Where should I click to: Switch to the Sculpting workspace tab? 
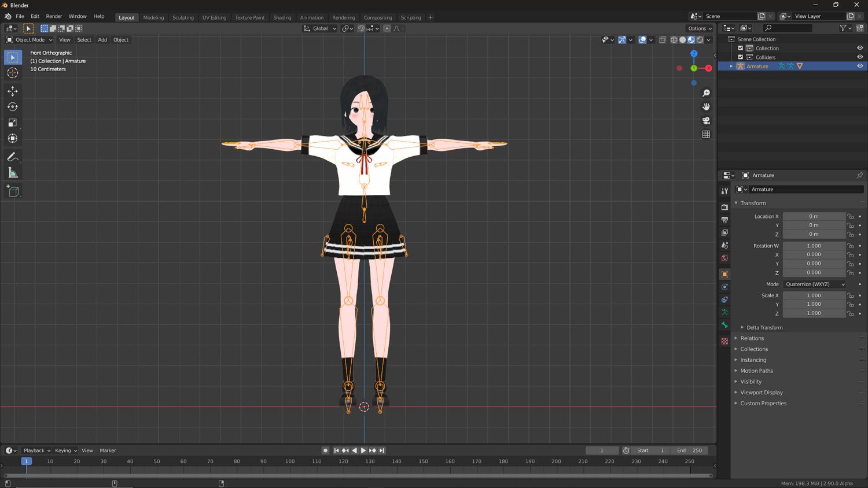tap(183, 17)
